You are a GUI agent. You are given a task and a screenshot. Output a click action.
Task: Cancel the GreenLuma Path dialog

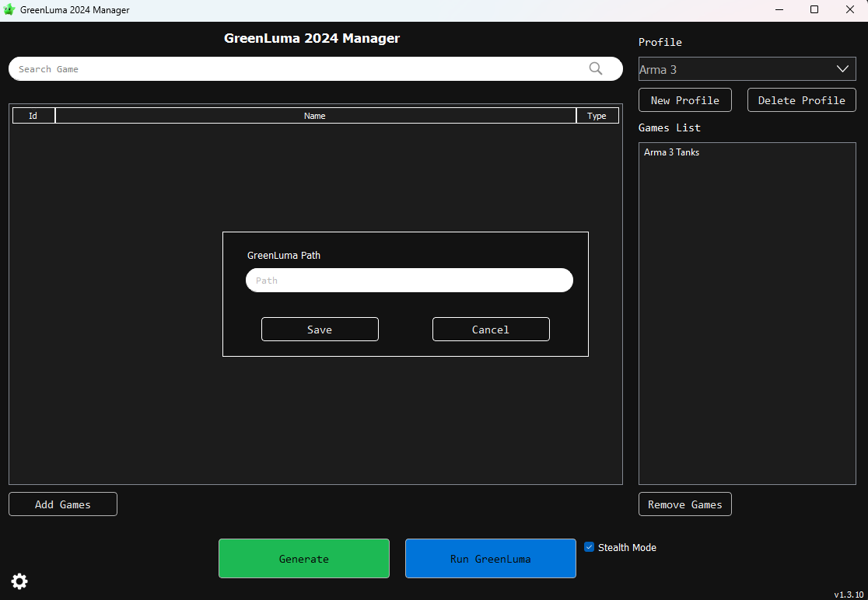point(491,330)
